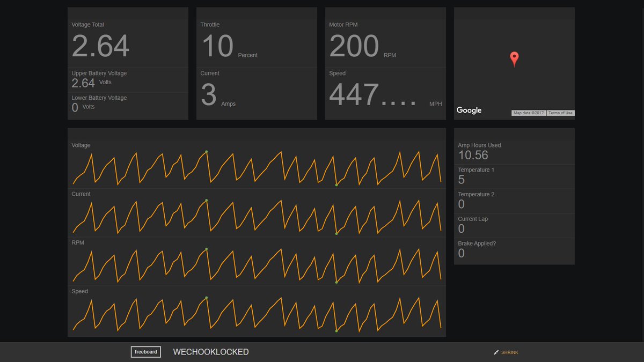Click the Voltage Total label
The image size is (644, 362).
87,25
